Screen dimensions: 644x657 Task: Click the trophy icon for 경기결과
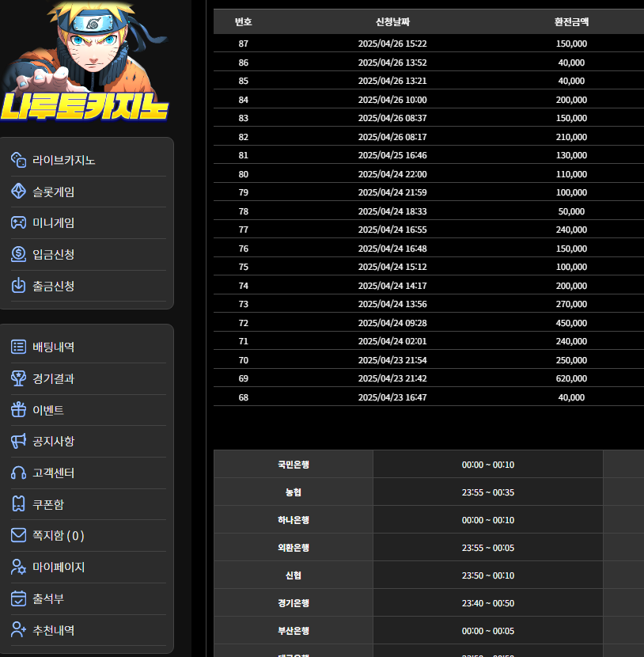(x=19, y=378)
